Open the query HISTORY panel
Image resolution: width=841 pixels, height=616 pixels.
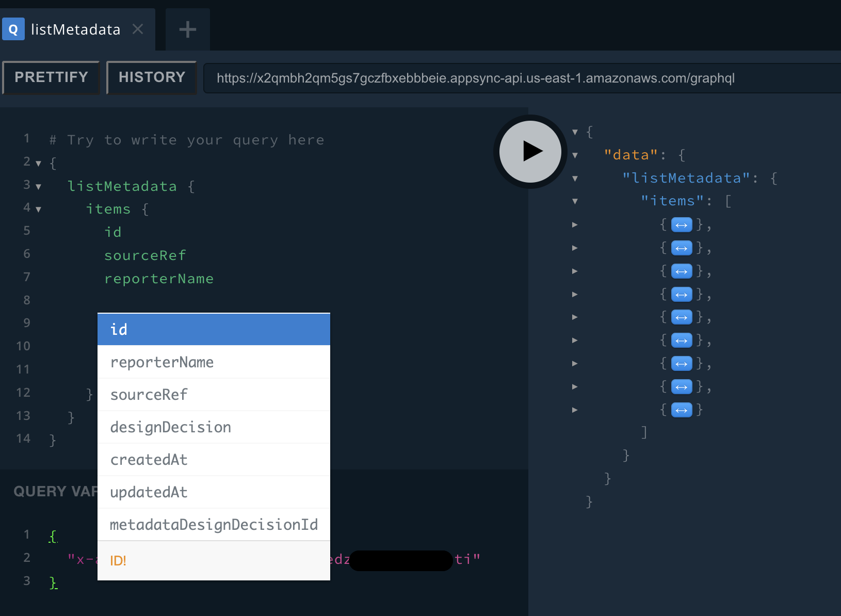[151, 77]
